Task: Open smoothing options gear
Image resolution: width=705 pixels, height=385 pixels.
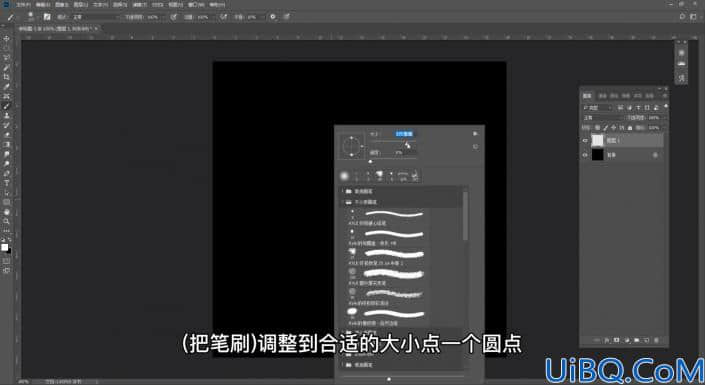Action: coord(272,17)
